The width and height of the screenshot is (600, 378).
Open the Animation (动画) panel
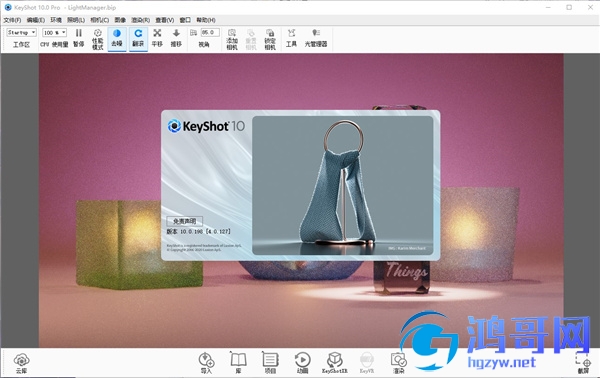point(302,363)
